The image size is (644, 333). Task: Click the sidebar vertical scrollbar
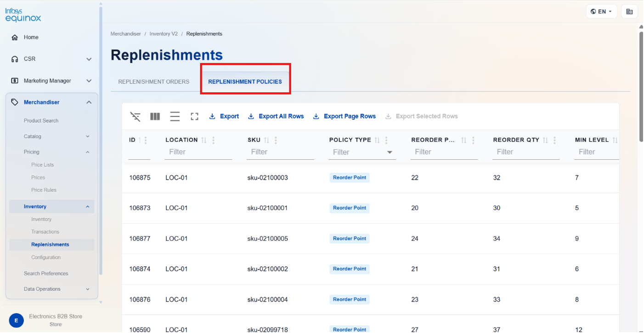click(101, 140)
